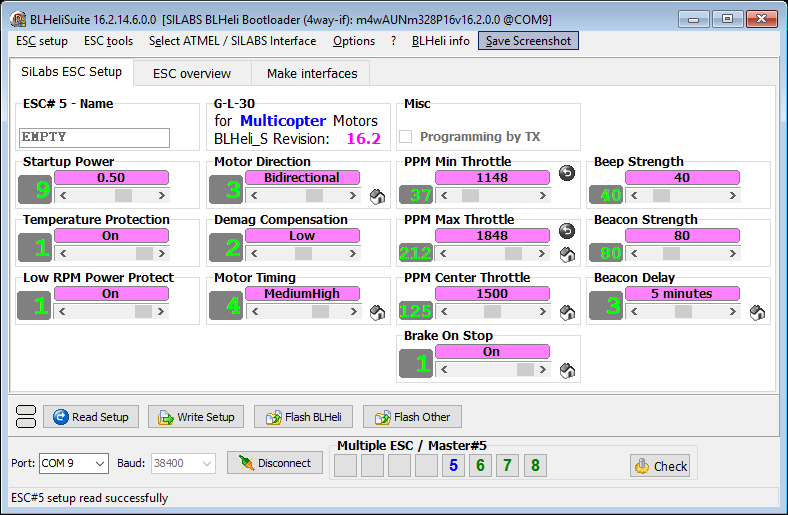Click the undo icon for PPM Max Throttle
This screenshot has height=515, width=788.
click(x=566, y=230)
